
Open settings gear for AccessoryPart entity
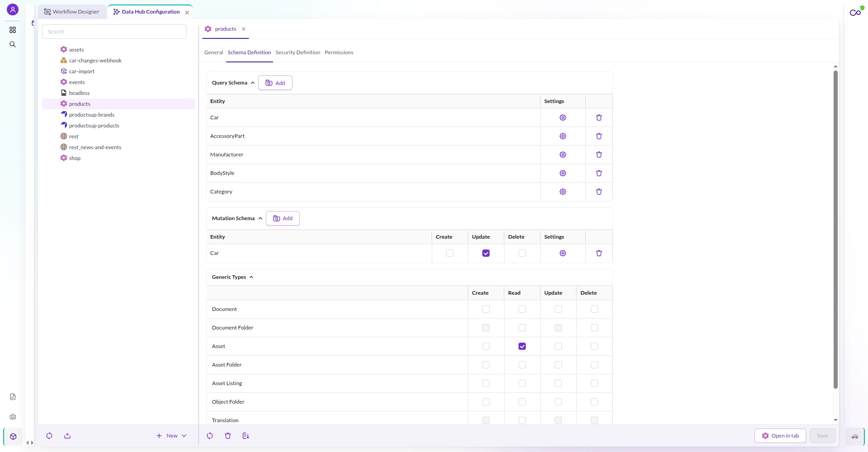click(562, 136)
